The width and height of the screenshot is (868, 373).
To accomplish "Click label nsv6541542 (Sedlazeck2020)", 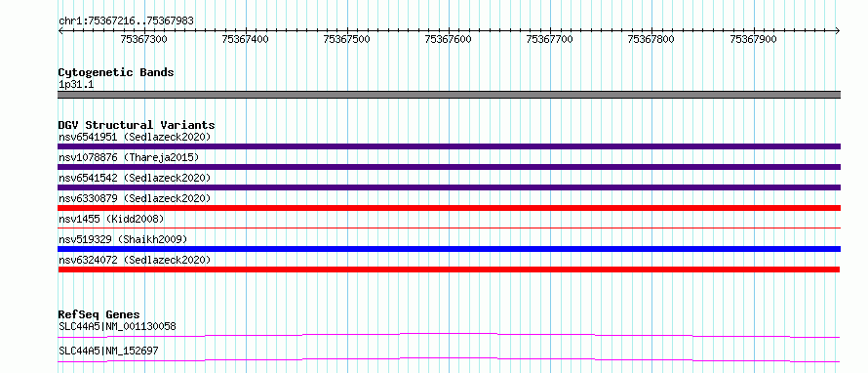I will 135,178.
